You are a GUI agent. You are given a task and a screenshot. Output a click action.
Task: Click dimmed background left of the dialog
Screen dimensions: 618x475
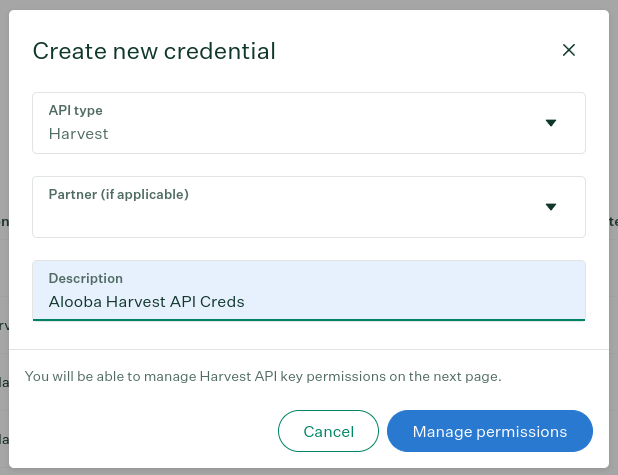click(4, 158)
